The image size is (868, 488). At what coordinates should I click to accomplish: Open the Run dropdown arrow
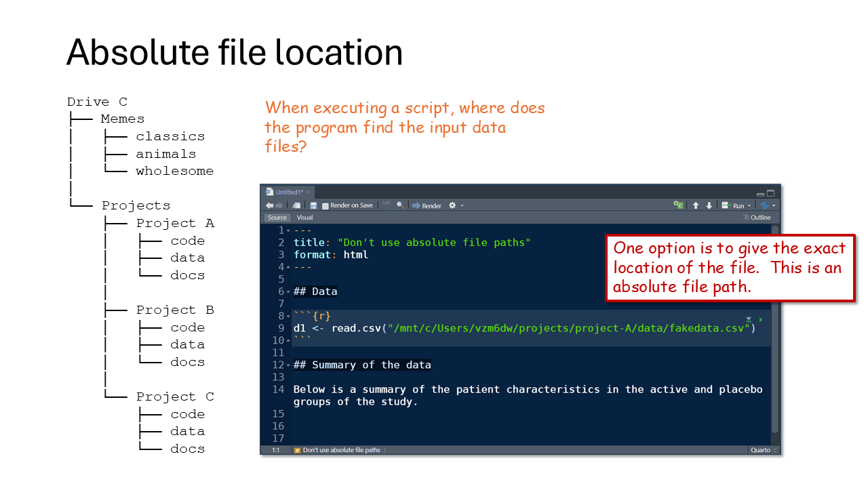point(749,206)
